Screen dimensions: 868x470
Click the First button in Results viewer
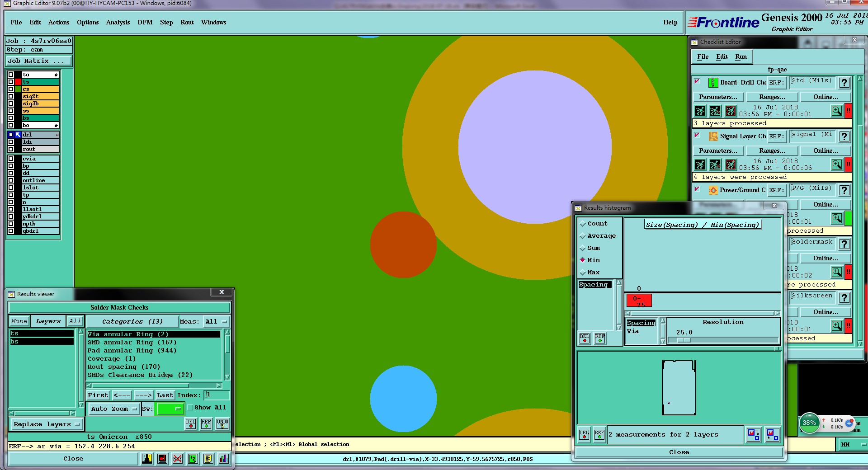pyautogui.click(x=98, y=395)
